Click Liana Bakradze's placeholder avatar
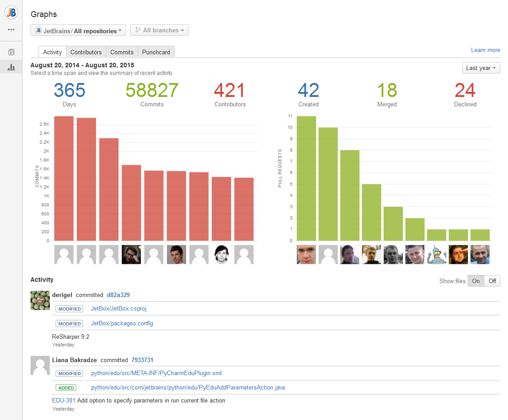508x420 pixels. pos(40,365)
